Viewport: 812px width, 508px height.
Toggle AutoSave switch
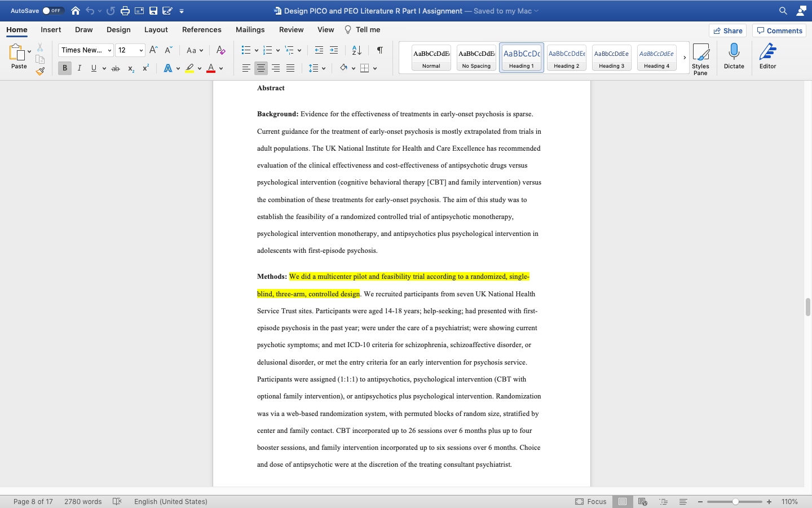coord(52,11)
